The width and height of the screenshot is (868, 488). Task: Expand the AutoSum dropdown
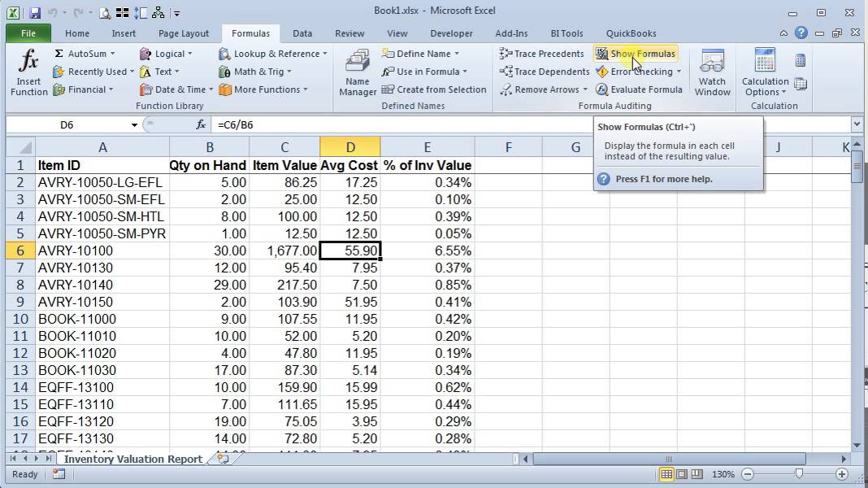[112, 54]
